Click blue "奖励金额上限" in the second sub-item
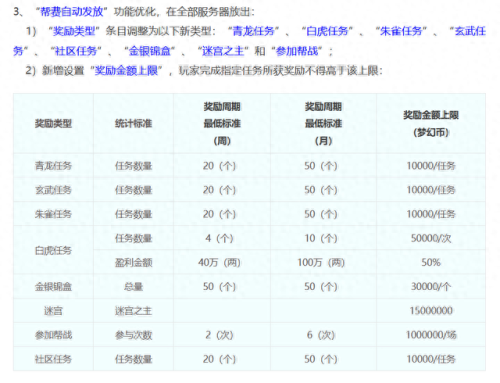The height and width of the screenshot is (383, 500). point(126,71)
